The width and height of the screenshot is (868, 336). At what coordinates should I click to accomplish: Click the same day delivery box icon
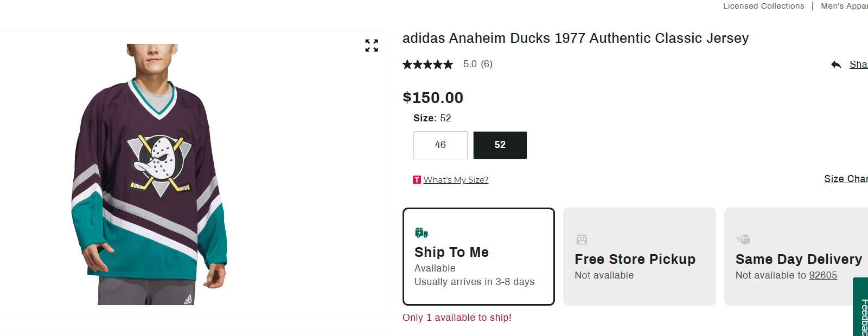[x=743, y=240]
